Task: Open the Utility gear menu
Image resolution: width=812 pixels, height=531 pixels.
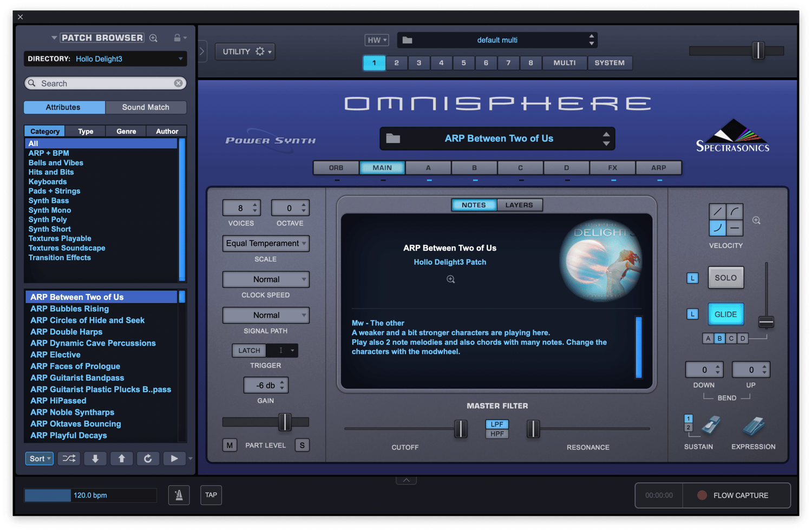Action: tap(246, 51)
